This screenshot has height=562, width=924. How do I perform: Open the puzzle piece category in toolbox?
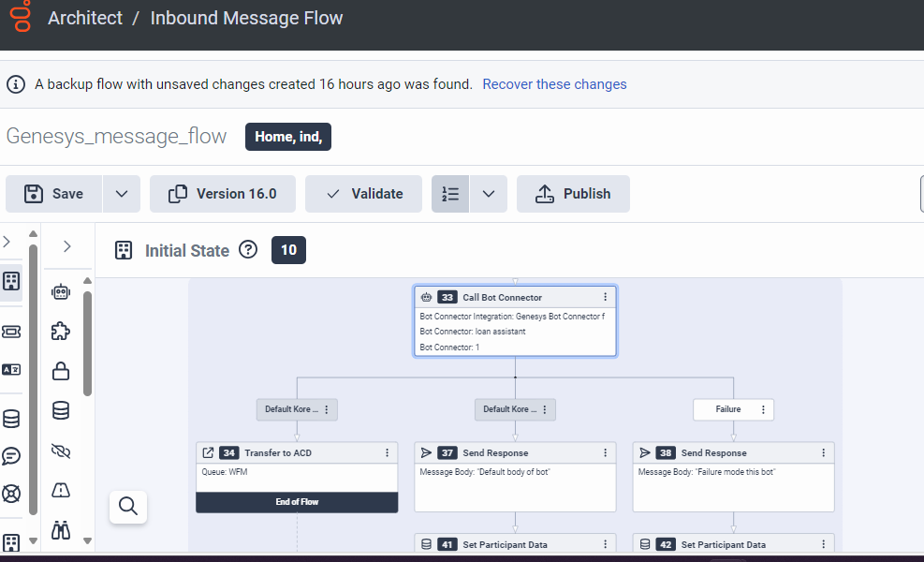(x=61, y=332)
